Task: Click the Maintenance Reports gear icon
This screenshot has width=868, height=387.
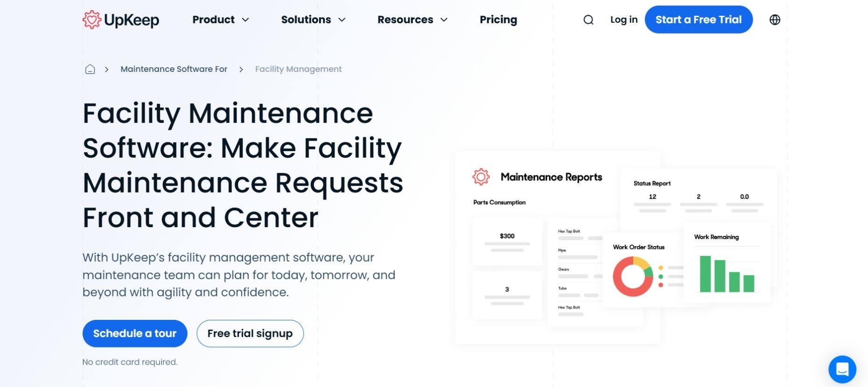Action: (x=481, y=177)
